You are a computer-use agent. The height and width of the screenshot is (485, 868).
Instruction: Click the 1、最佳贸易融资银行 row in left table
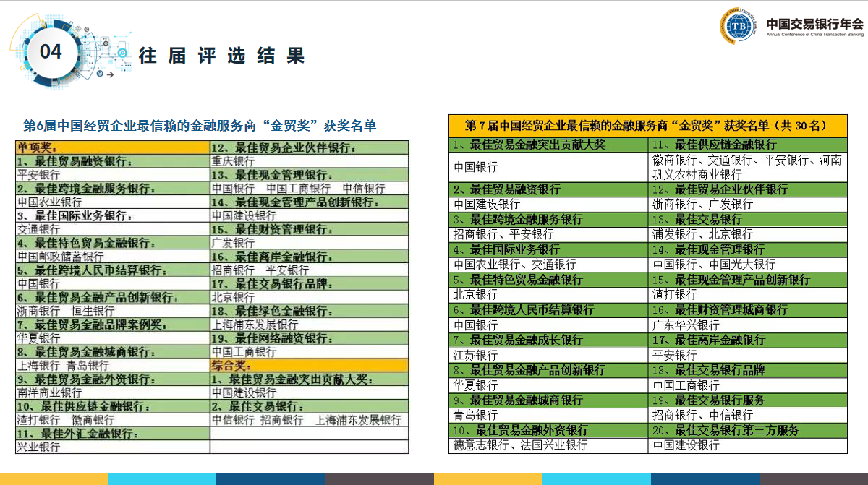112,161
